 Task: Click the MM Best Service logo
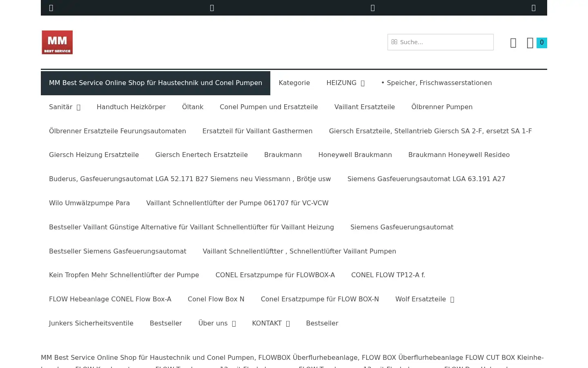57,42
